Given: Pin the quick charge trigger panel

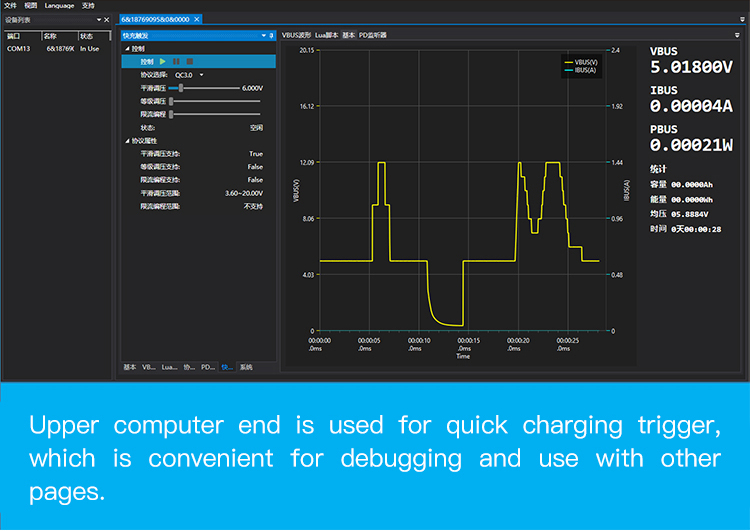Looking at the screenshot, I should (272, 35).
